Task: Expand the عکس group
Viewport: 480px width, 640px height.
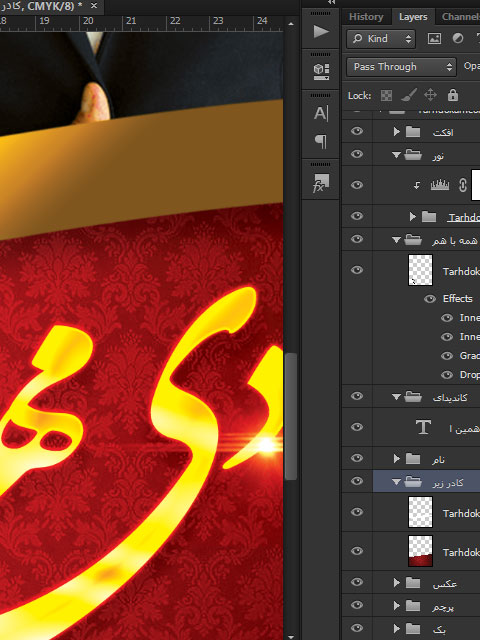Action: (x=396, y=583)
